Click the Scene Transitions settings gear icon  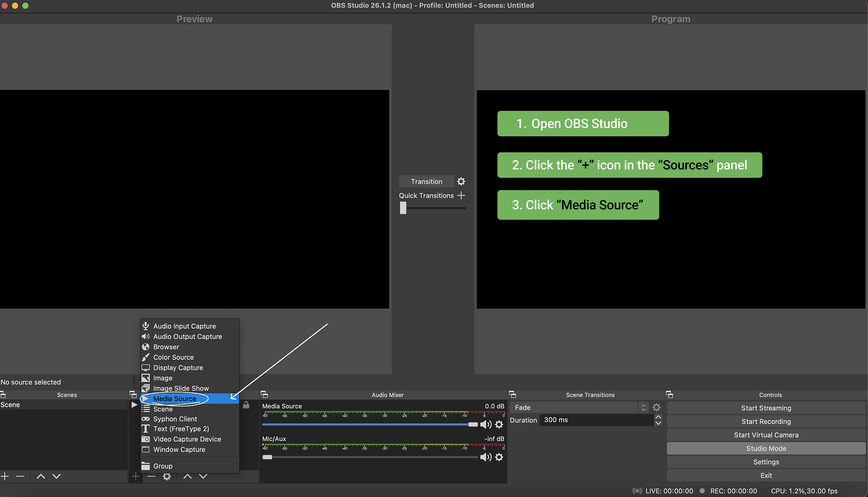point(655,407)
